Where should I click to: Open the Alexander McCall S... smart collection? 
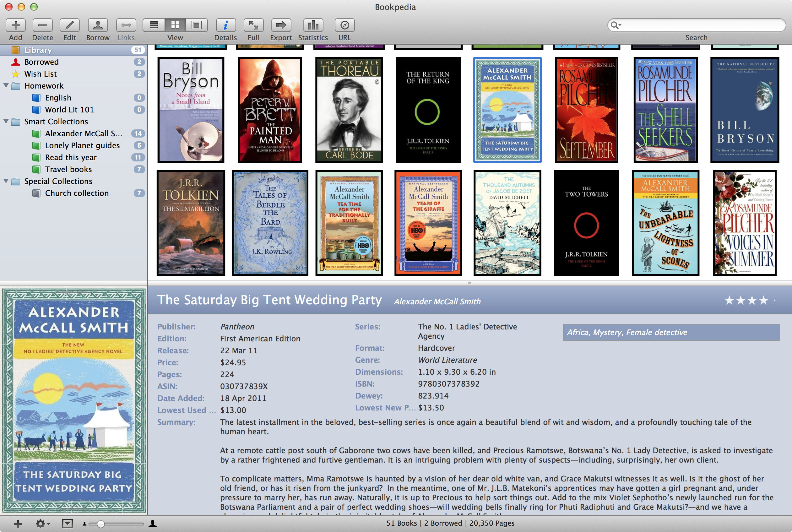tap(73, 134)
